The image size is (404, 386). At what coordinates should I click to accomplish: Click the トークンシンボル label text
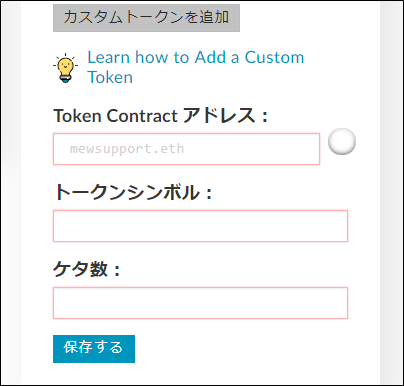pos(133,192)
